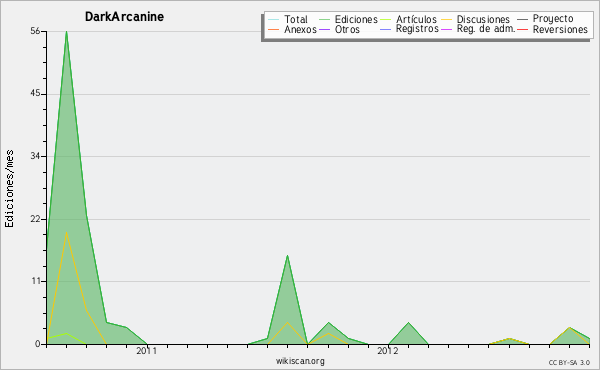Click the DarkArcanine chart title
Viewport: 600px width, 370px height.
[x=124, y=17]
